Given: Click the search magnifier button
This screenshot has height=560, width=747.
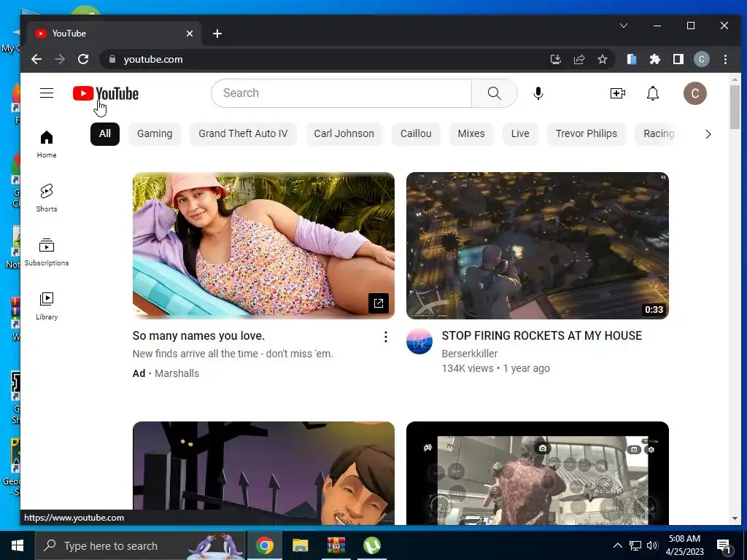Looking at the screenshot, I should pyautogui.click(x=494, y=93).
